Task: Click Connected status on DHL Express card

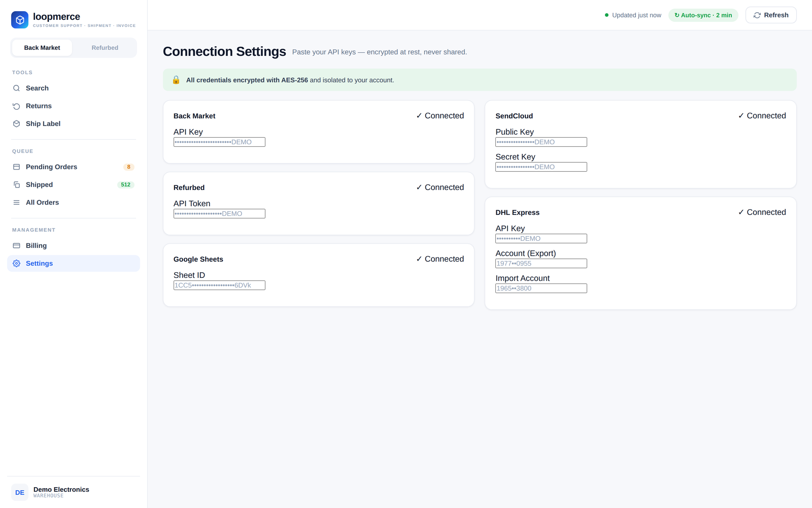Action: click(x=762, y=212)
